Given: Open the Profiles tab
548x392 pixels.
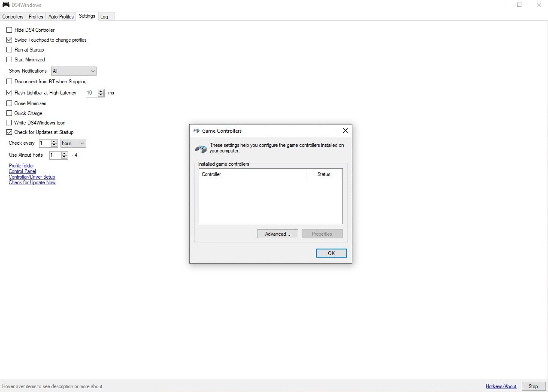Looking at the screenshot, I should (36, 17).
